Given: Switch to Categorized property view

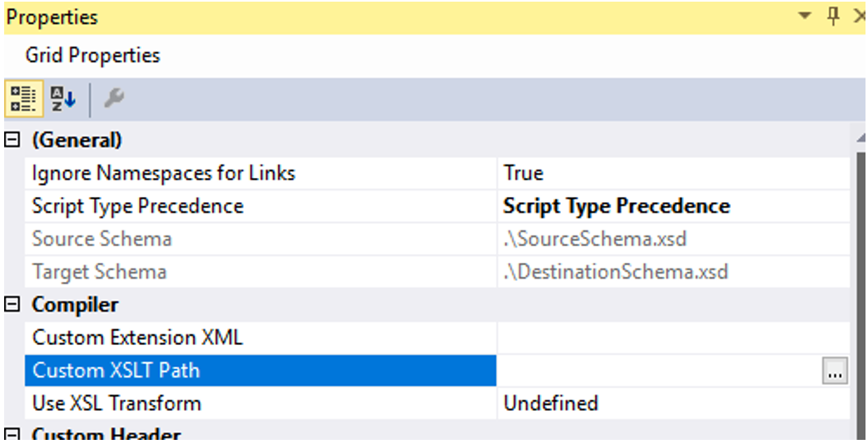Looking at the screenshot, I should point(22,99).
